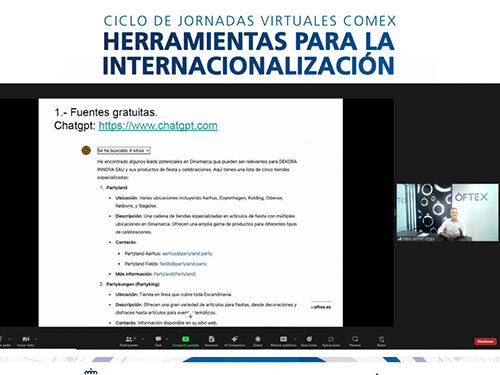Screen dimensions: 500x375
Task: Expand the subtitles options arrow
Action: click(295, 339)
